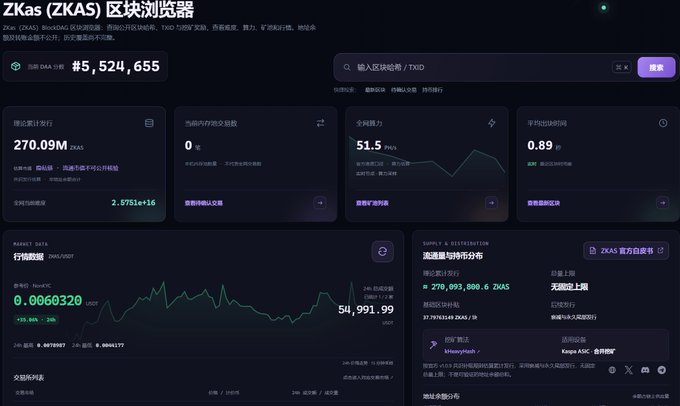Click the link at the right of 交易所列表
The width and height of the screenshot is (680, 406).
[x=368, y=377]
